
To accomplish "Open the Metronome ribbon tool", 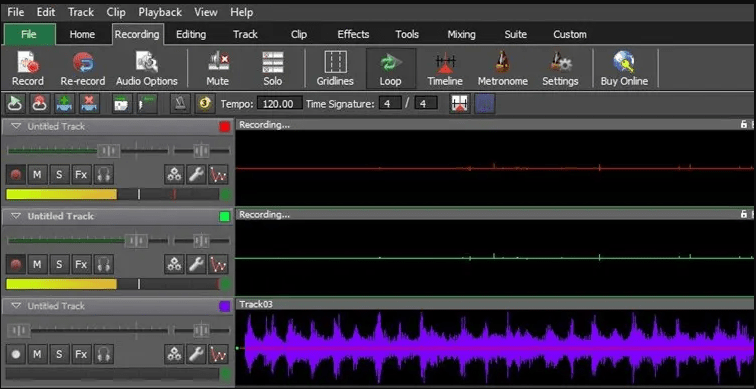I will click(x=502, y=68).
